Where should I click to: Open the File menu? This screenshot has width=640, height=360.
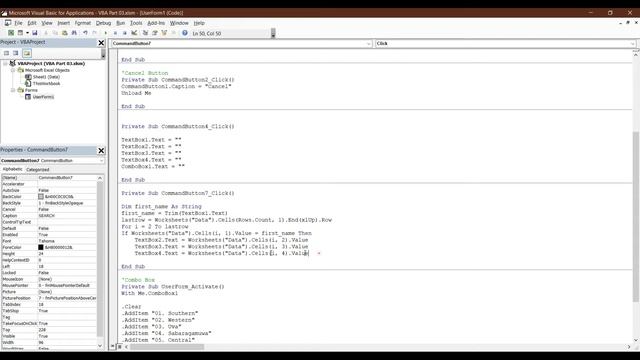pyautogui.click(x=18, y=23)
